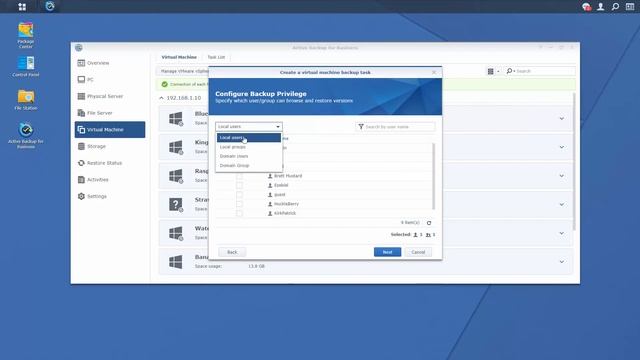Expand the Bana VM row chevron
640x360 pixels.
click(562, 262)
